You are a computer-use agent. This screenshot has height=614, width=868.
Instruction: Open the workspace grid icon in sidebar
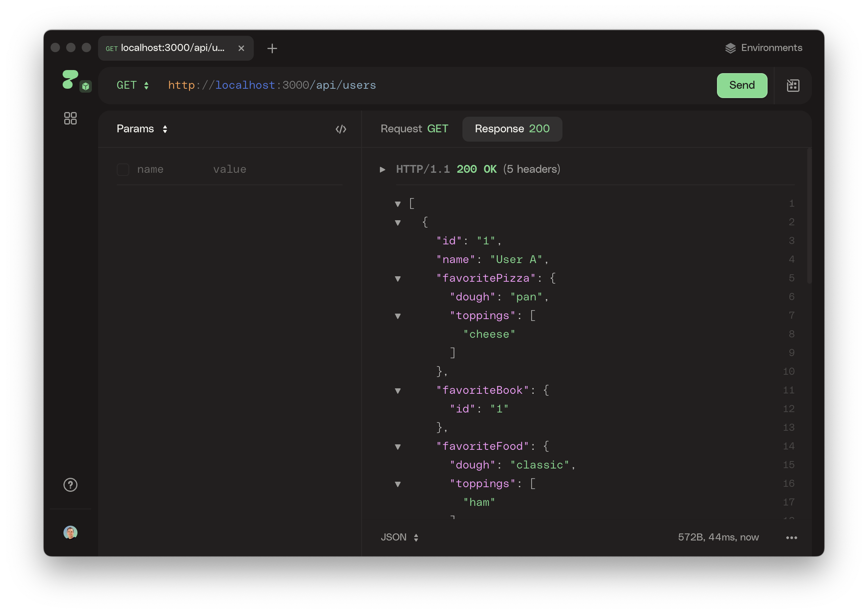point(70,118)
